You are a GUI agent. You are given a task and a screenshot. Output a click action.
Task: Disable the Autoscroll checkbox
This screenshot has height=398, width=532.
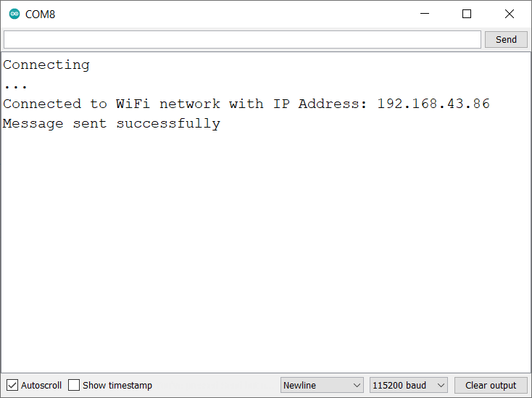click(x=12, y=385)
